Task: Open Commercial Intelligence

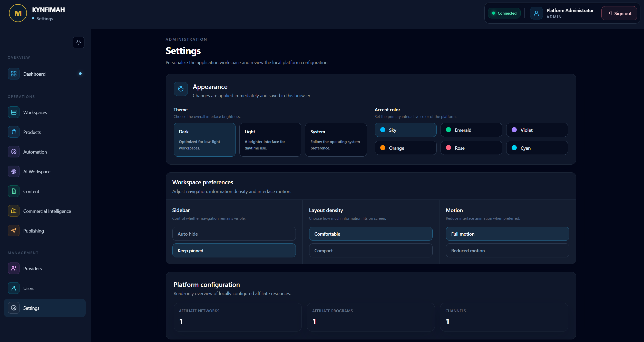Action: tap(45, 211)
